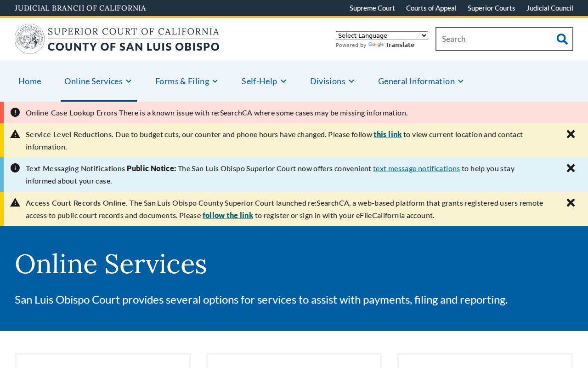The height and width of the screenshot is (368, 588).
Task: Open the Select Language dropdown
Action: pos(382,35)
